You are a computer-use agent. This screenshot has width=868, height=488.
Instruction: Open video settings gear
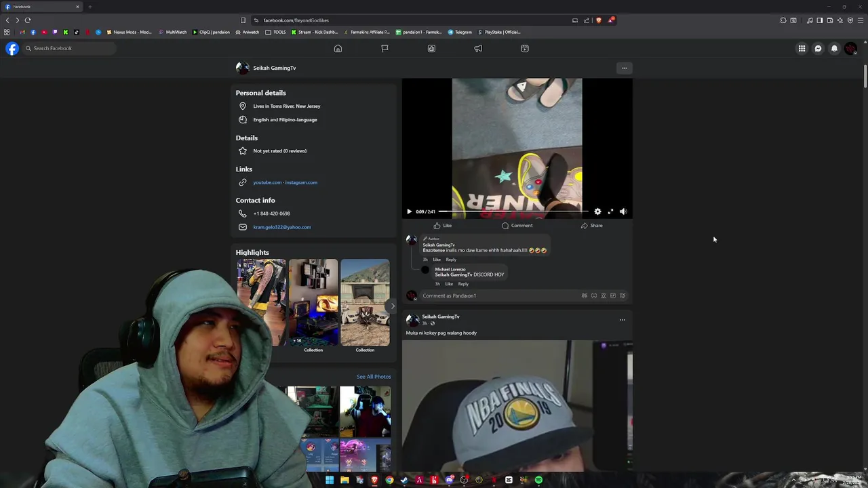[597, 211]
